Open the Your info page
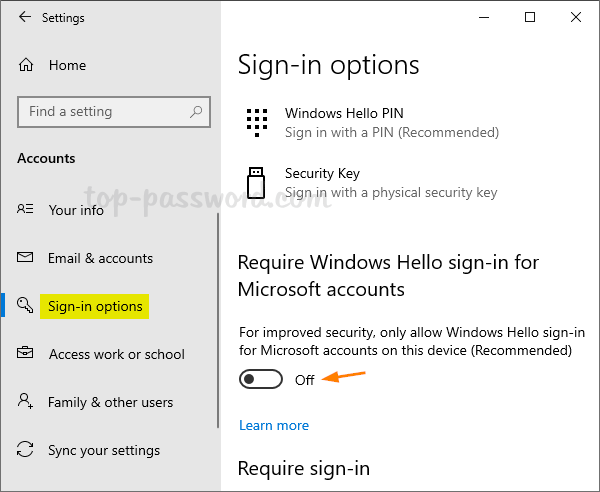 coord(76,210)
